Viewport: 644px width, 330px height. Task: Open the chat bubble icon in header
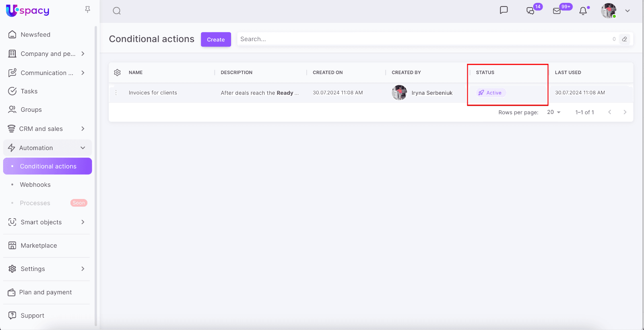[x=504, y=10]
